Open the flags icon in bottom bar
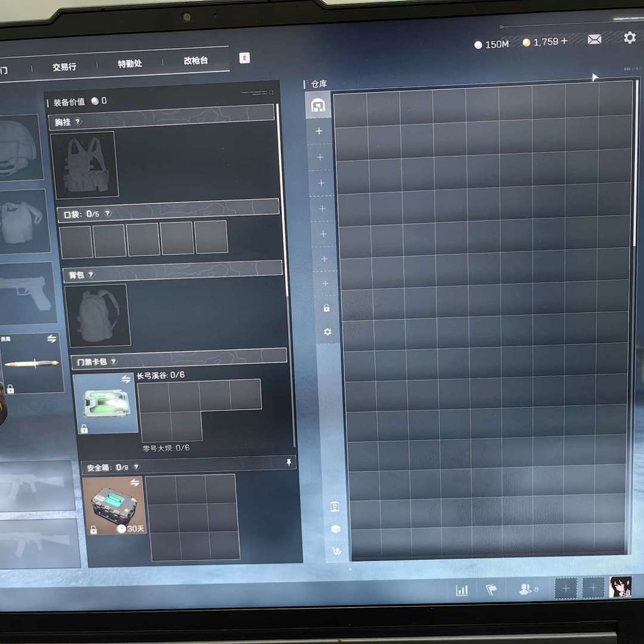 pyautogui.click(x=491, y=590)
